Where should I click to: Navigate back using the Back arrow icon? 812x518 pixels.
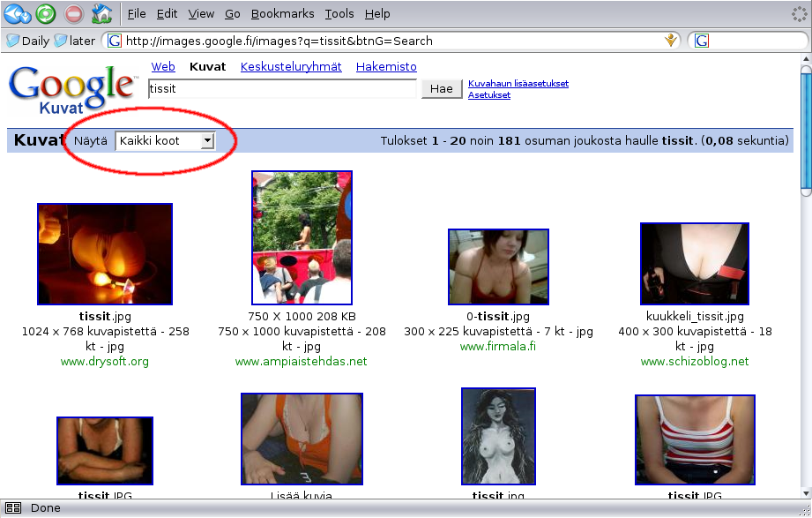pos(14,13)
